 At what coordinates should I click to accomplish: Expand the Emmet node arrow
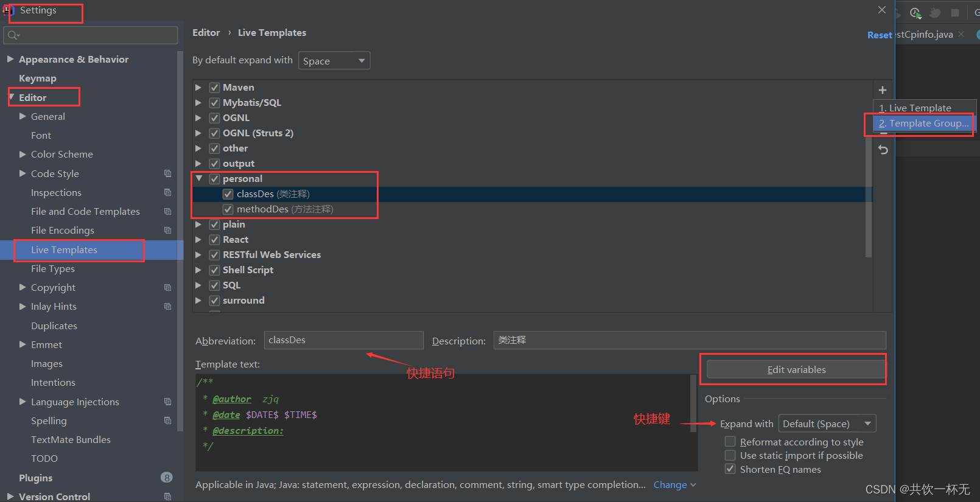(x=23, y=344)
